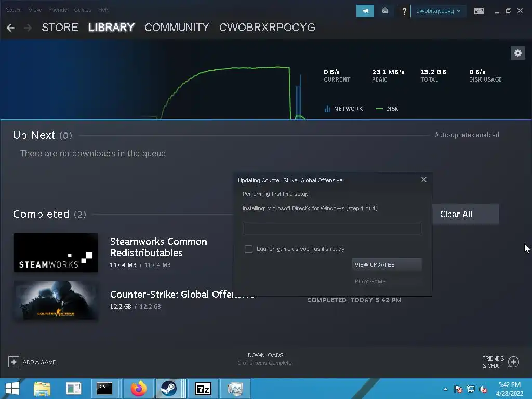
Task: Open the resource monitor taskbar icon
Action: [x=235, y=389]
